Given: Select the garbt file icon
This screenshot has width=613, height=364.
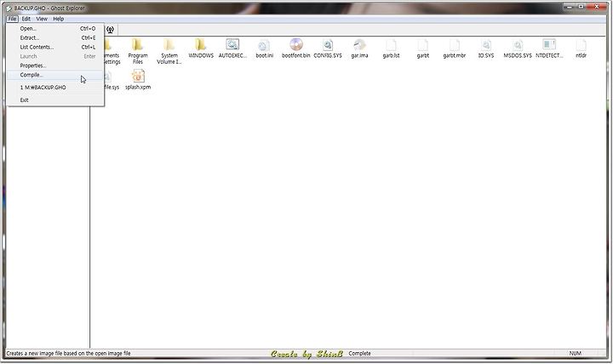Looking at the screenshot, I should coord(422,45).
